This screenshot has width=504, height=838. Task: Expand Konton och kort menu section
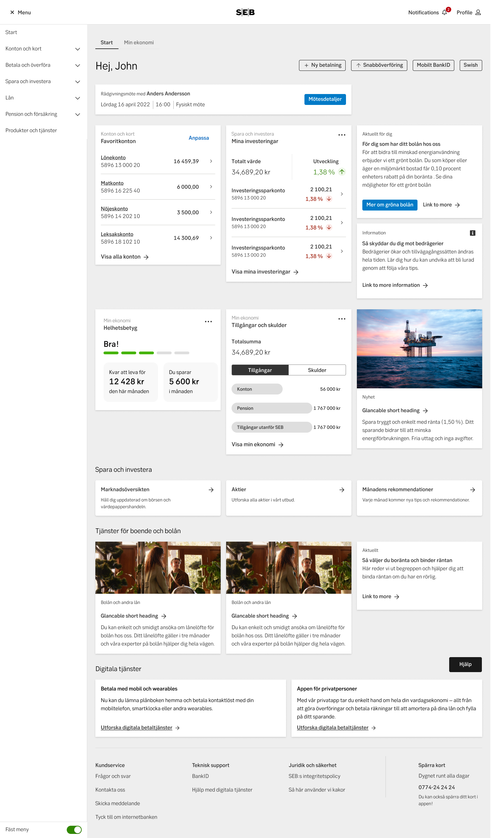[77, 49]
